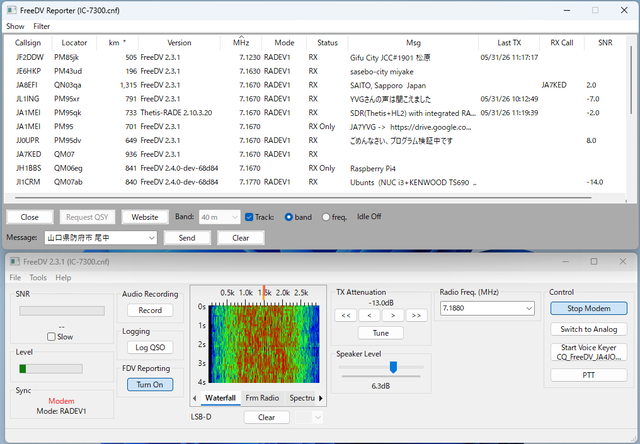Switch to the Frm Radio tab
The image size is (640, 444).
(262, 398)
